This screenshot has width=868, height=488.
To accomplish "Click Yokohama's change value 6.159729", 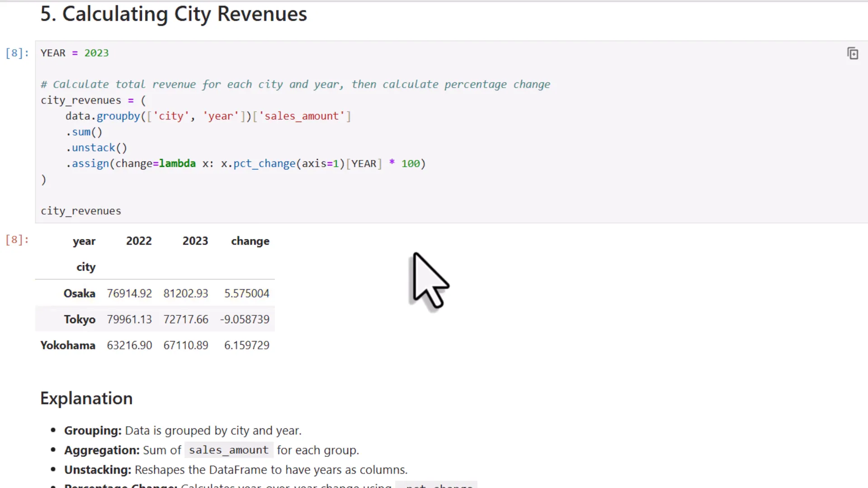I will click(246, 345).
